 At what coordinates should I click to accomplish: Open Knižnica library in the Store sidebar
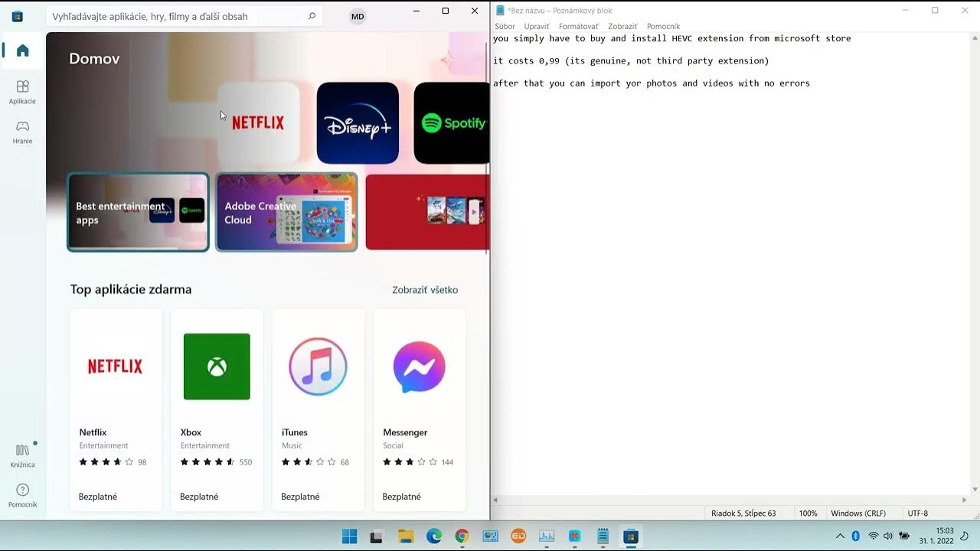22,455
